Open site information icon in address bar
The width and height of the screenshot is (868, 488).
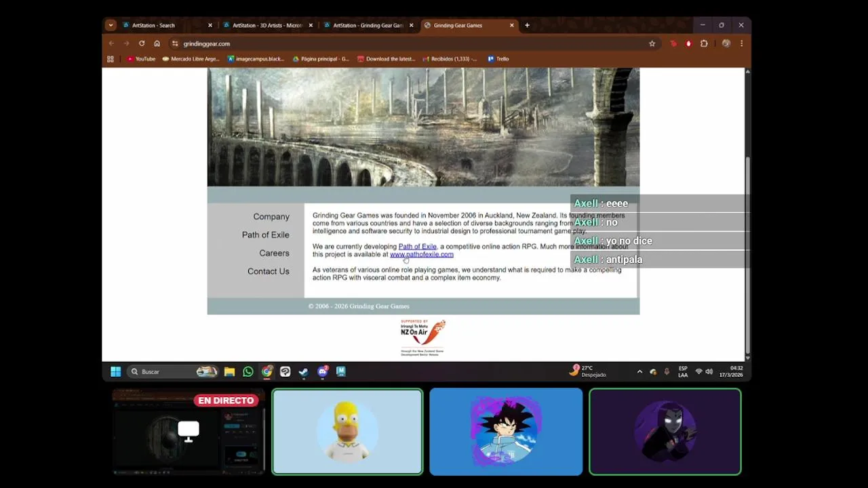pyautogui.click(x=175, y=43)
